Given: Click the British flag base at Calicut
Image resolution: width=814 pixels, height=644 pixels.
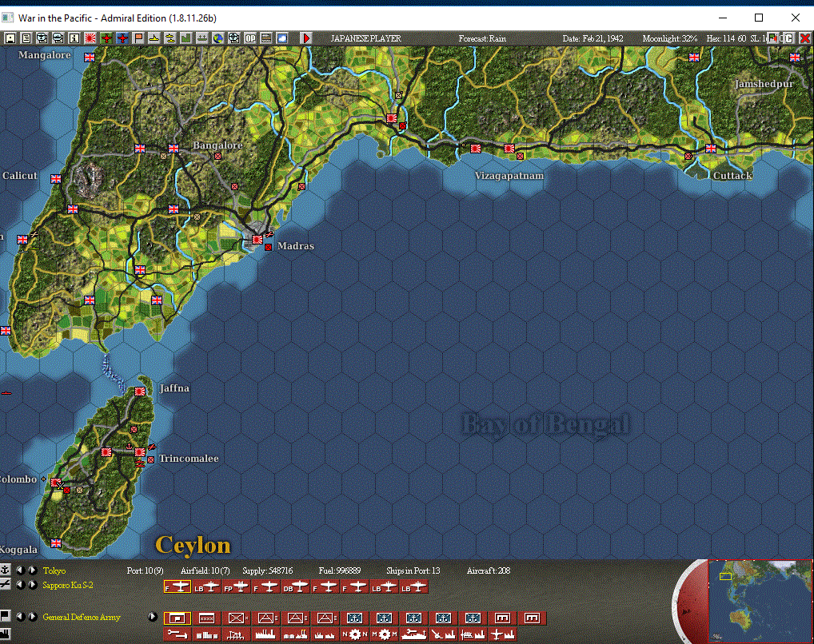Looking at the screenshot, I should (x=55, y=178).
